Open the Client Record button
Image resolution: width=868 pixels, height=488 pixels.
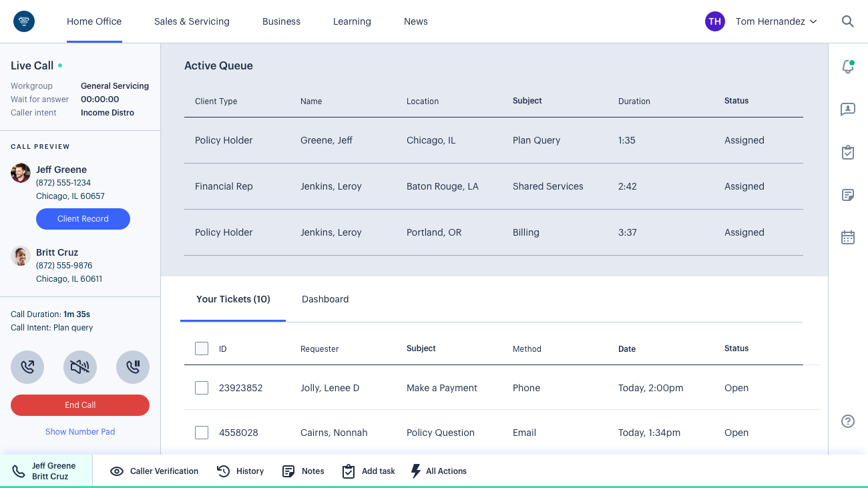coord(83,219)
